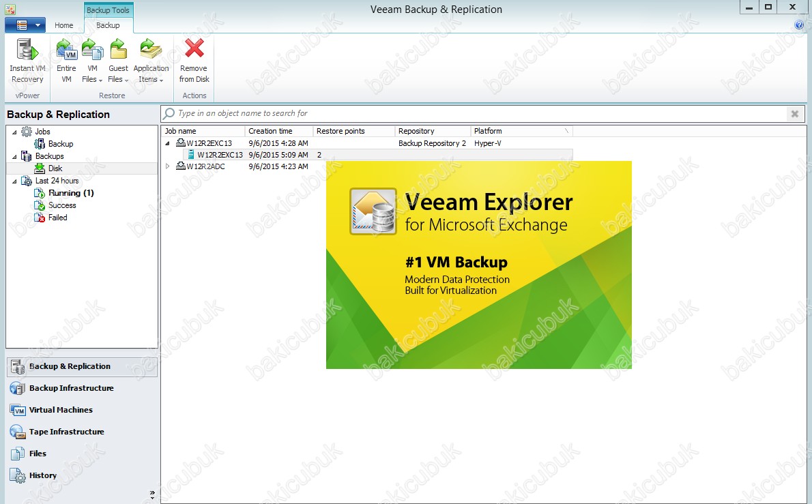
Task: Open Files view icon
Action: click(x=18, y=454)
